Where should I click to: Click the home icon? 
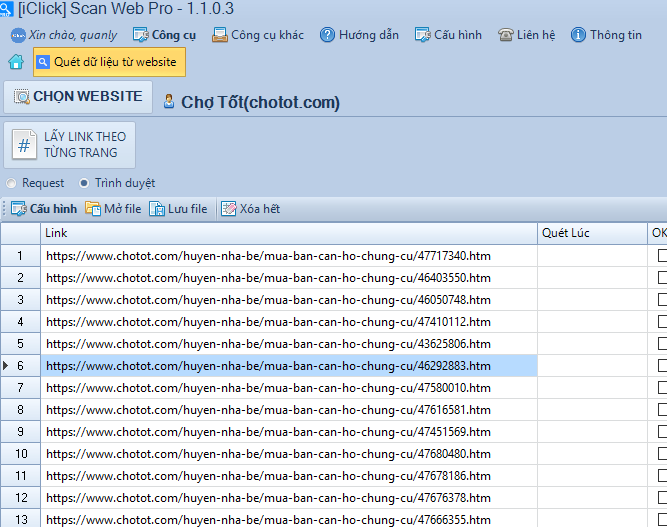pyautogui.click(x=16, y=62)
